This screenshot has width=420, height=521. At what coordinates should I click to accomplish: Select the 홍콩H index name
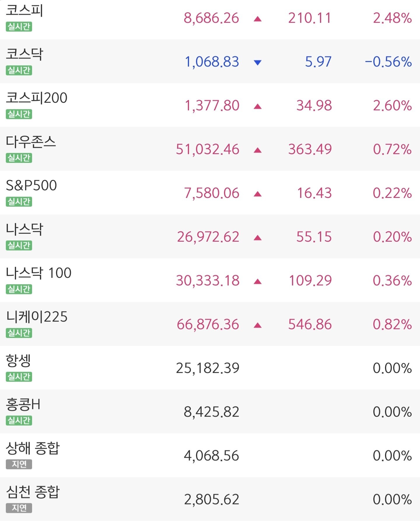click(23, 405)
